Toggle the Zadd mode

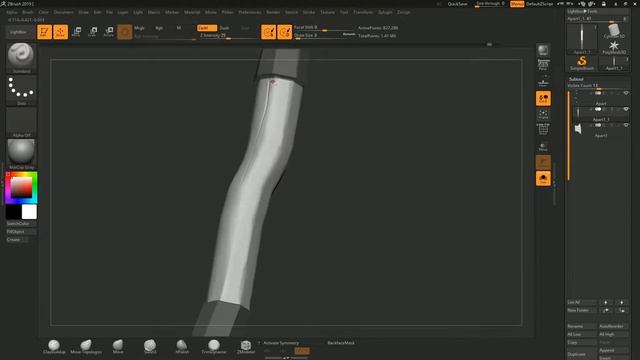(207, 28)
